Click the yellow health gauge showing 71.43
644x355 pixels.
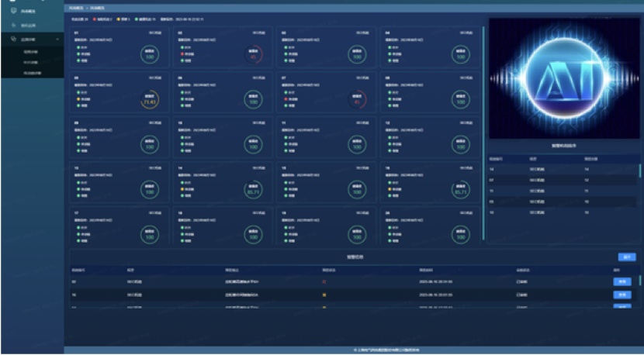[150, 100]
